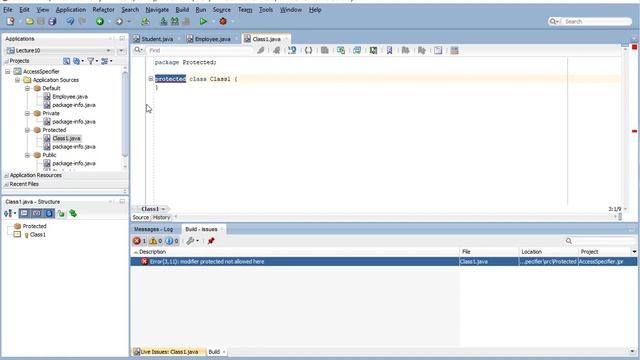Switch to the Student.java tab

click(x=157, y=39)
